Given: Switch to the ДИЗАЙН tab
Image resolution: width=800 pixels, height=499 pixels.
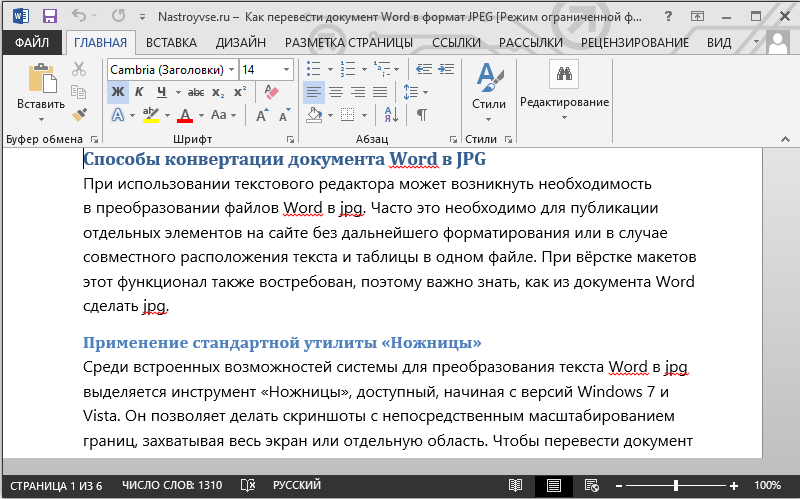Looking at the screenshot, I should 241,43.
